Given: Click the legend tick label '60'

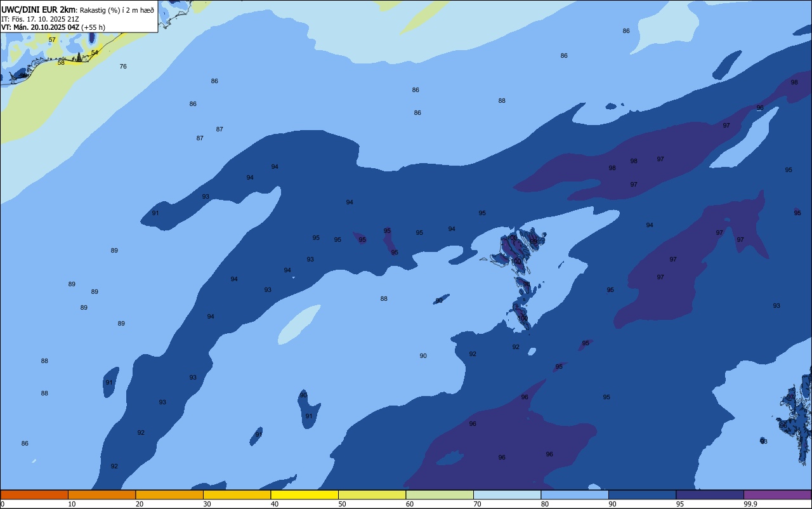Looking at the screenshot, I should (409, 504).
